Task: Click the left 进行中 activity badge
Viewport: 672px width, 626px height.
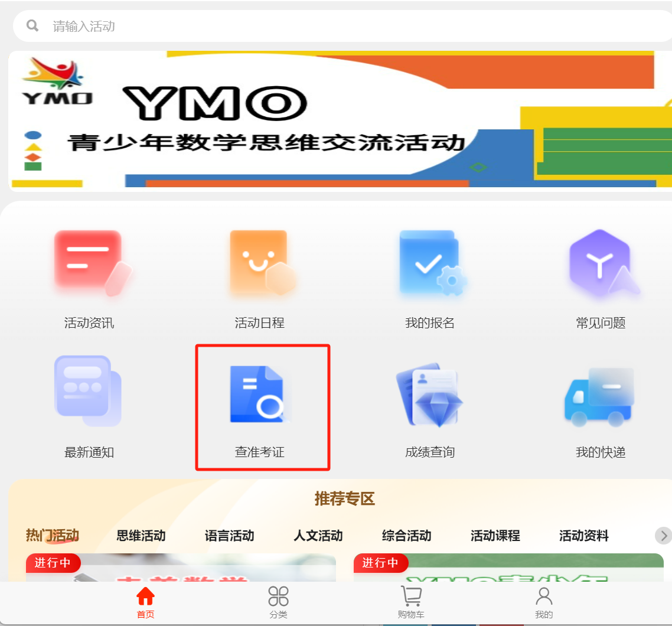Action: point(53,563)
